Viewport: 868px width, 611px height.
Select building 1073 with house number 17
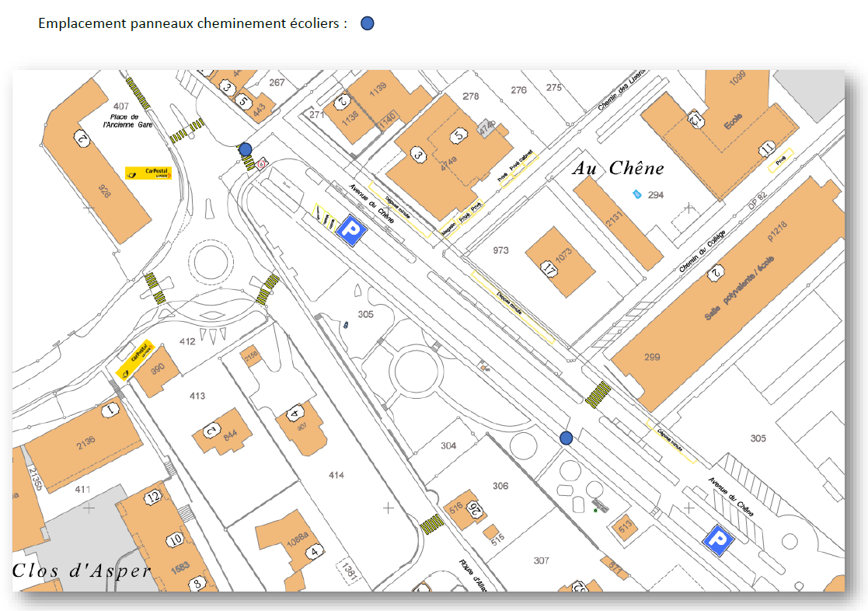pos(560,262)
